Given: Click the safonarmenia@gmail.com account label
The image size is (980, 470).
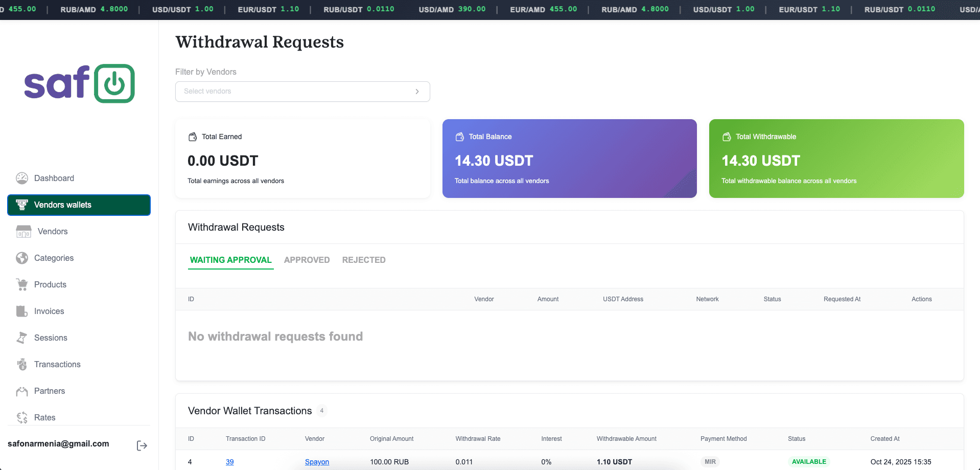Looking at the screenshot, I should pos(59,443).
